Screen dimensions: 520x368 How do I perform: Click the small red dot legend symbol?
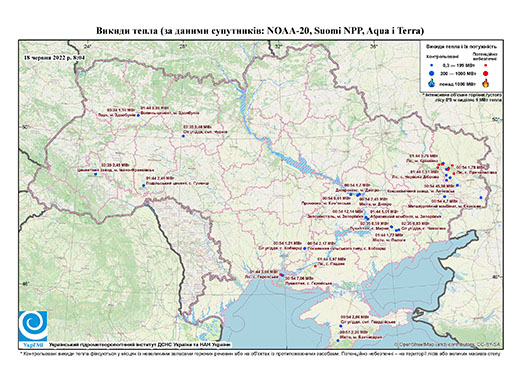point(485,66)
